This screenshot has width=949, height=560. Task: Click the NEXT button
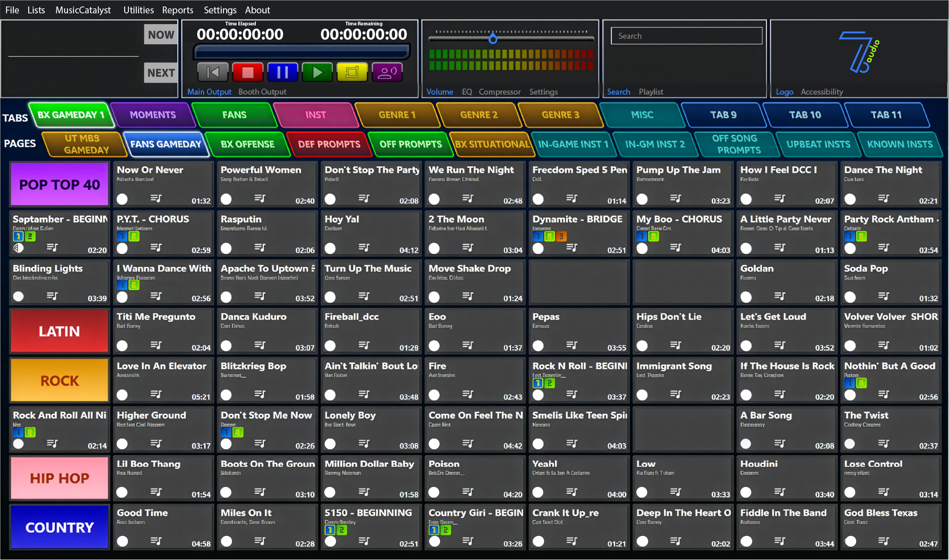point(161,72)
